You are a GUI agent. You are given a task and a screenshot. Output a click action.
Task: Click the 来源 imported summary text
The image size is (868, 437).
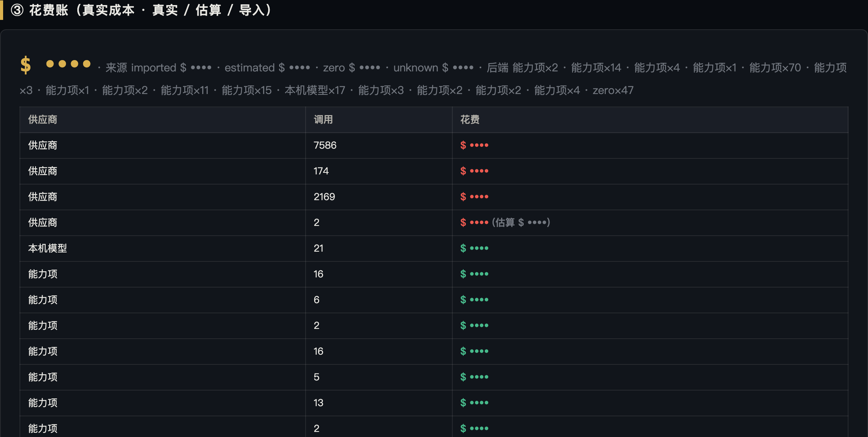point(158,68)
